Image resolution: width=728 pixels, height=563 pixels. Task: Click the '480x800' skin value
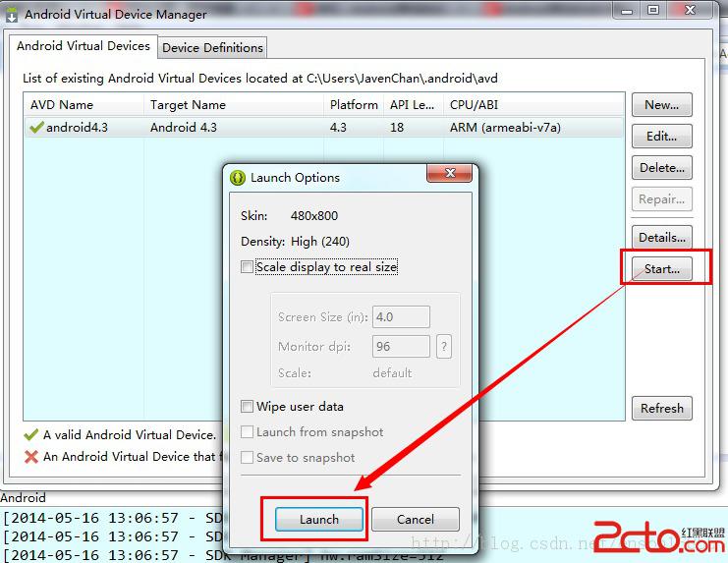pyautogui.click(x=314, y=216)
